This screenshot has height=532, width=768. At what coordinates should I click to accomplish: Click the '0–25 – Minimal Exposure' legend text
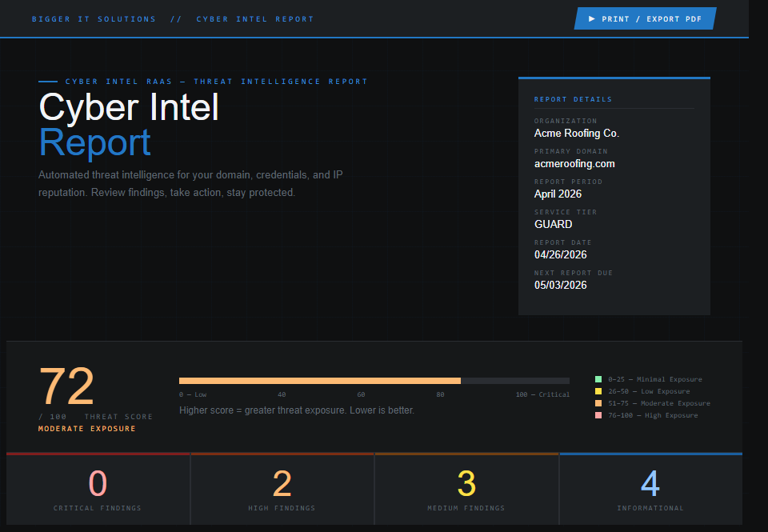[x=655, y=379]
